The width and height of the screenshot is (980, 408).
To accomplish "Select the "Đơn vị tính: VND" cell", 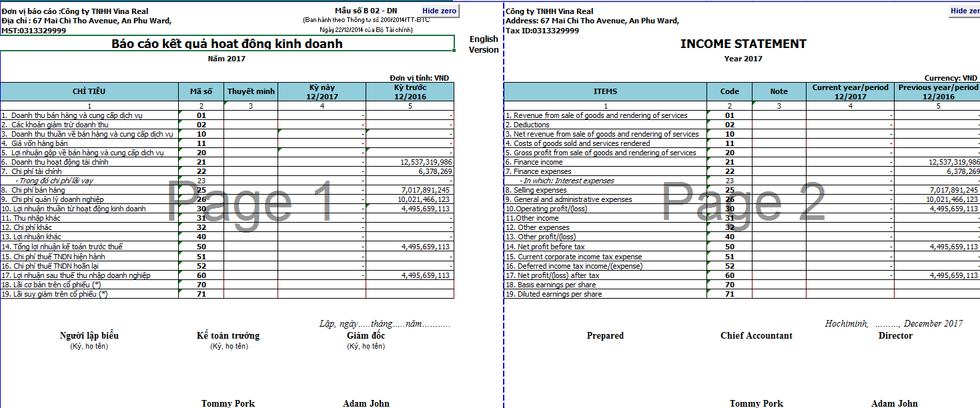I will tap(420, 78).
